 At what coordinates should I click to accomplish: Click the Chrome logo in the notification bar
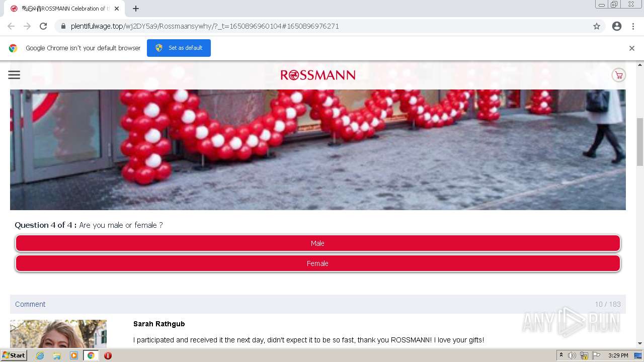click(13, 48)
